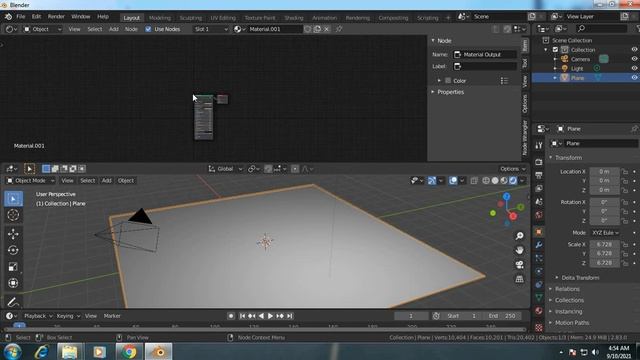Open the Material properties tab icon

click(x=539, y=311)
